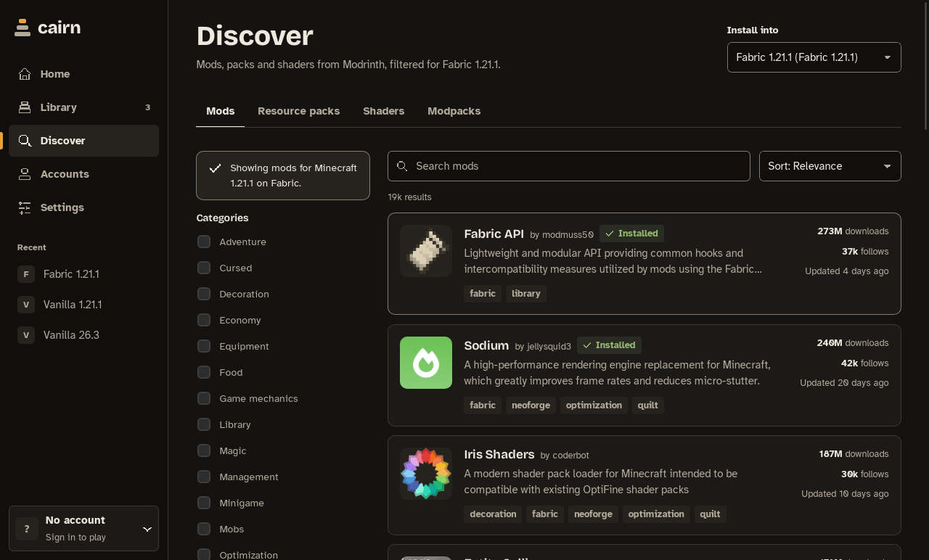Click Library count badge showing 3
Image resolution: width=929 pixels, height=560 pixels.
147,107
